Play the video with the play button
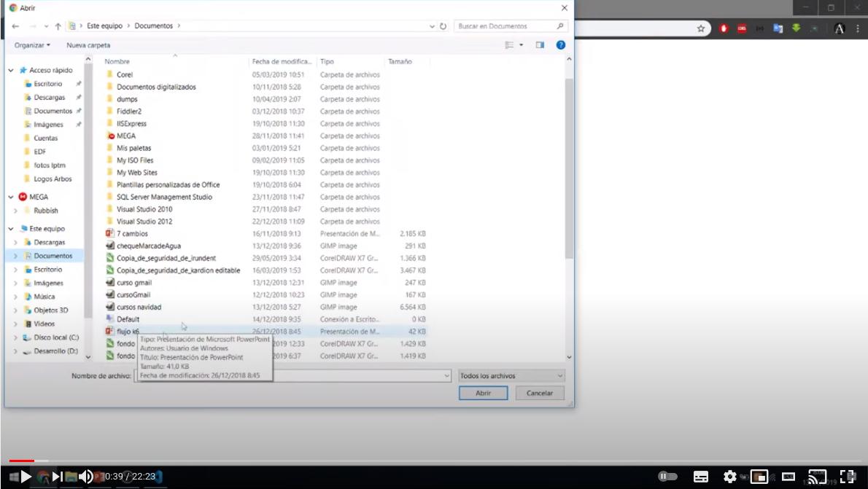The width and height of the screenshot is (868, 489). [26, 477]
